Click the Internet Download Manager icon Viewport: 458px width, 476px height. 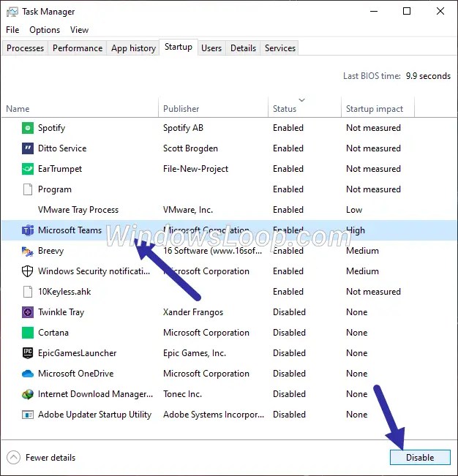pyautogui.click(x=28, y=394)
